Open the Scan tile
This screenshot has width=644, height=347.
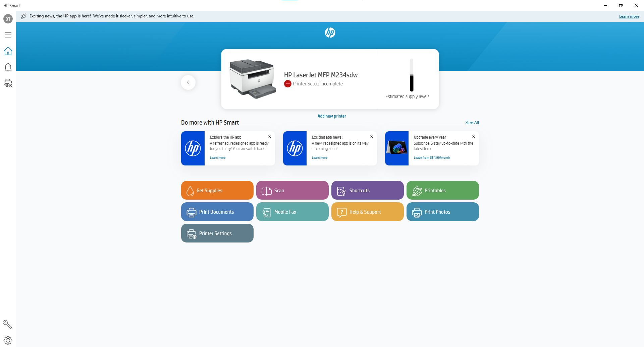point(292,190)
